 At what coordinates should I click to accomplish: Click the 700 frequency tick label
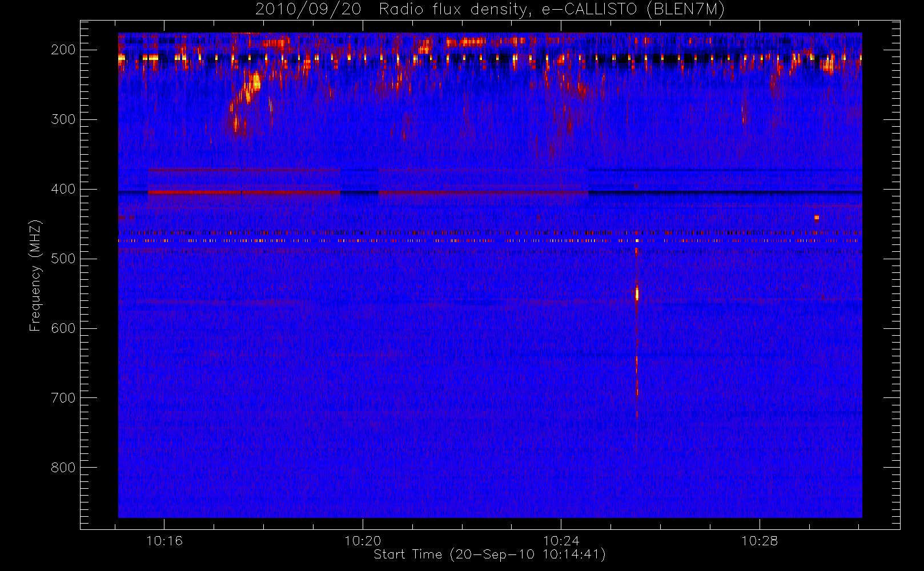(x=63, y=398)
